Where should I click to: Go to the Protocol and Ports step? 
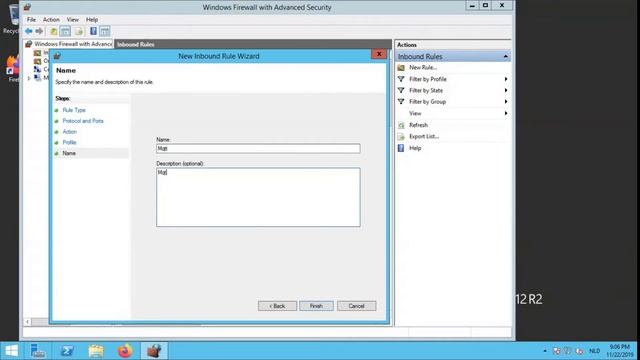tap(83, 121)
